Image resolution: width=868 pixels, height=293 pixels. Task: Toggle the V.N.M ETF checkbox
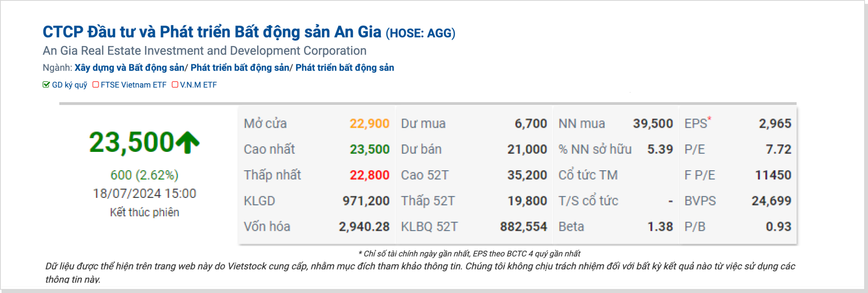pos(175,85)
